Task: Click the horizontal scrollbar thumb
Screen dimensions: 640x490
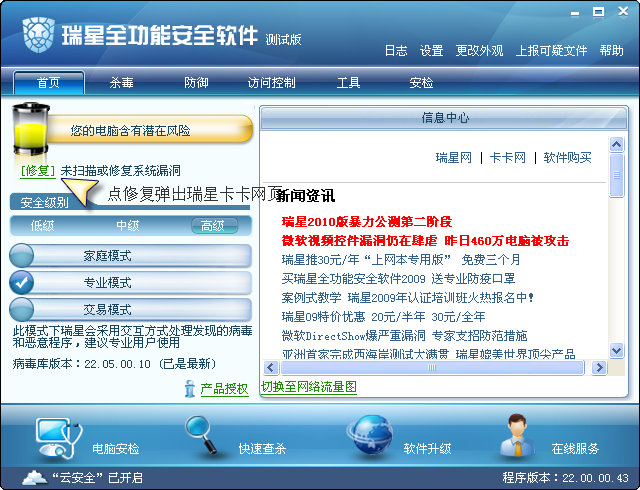Action: [432, 368]
